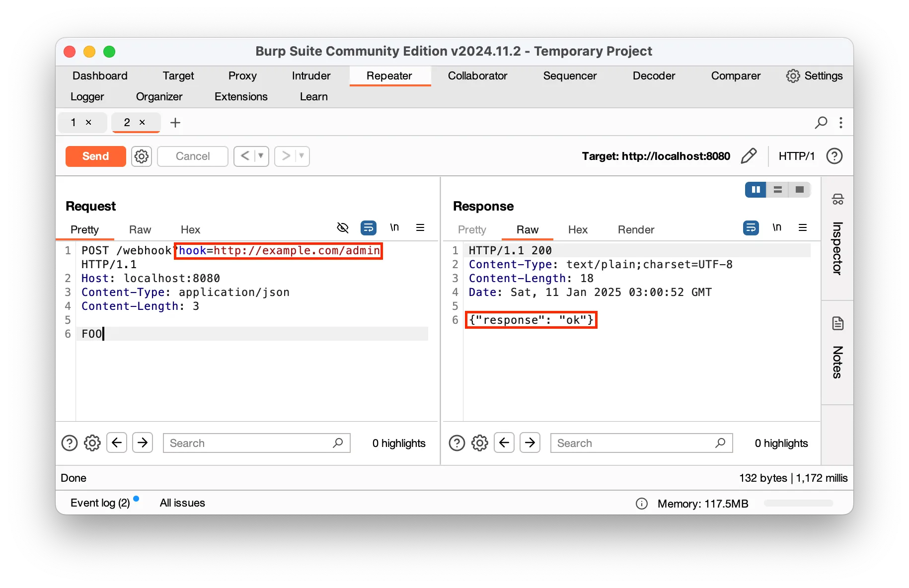Edit the target with the pencil icon

749,156
